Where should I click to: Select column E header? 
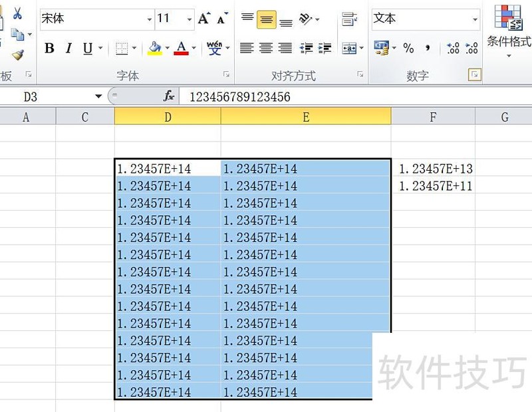[306, 117]
